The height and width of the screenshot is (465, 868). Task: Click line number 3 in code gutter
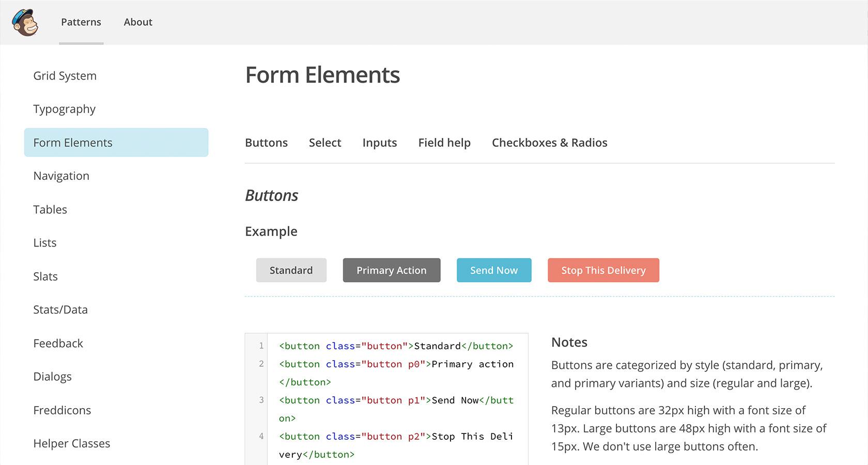pyautogui.click(x=261, y=400)
